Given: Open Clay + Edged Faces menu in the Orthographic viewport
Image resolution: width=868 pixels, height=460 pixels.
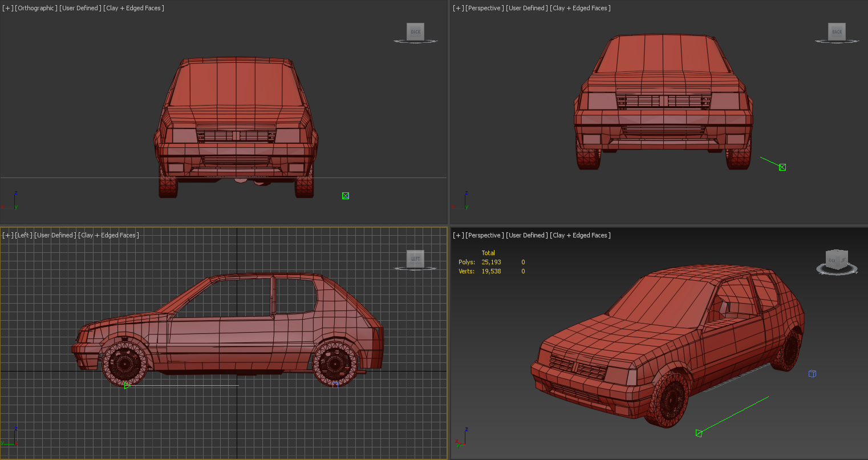Looking at the screenshot, I should [x=134, y=8].
